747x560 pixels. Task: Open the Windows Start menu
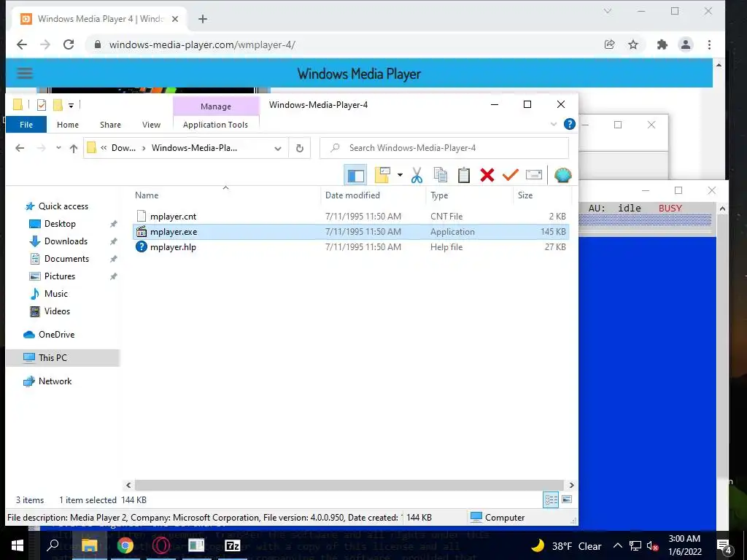[x=18, y=545]
